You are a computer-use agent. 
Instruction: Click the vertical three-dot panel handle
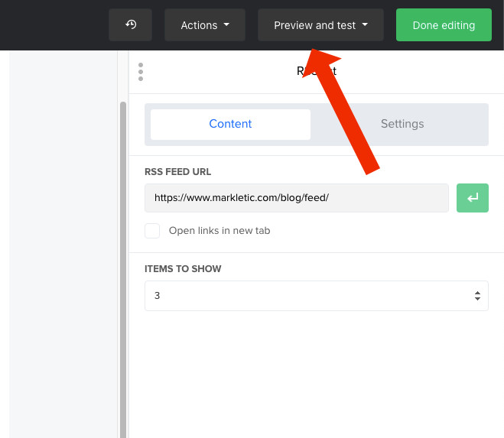click(140, 72)
